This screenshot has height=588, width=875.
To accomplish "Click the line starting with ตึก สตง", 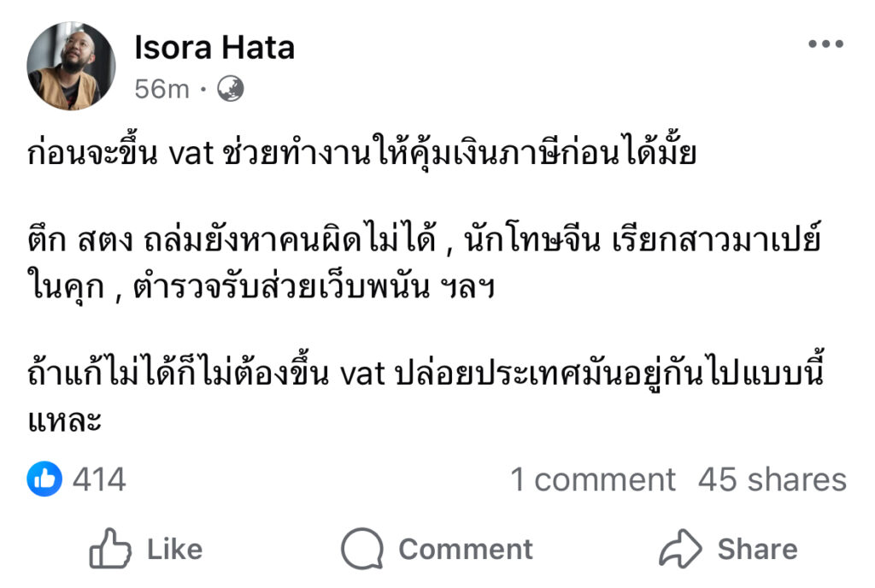I will [424, 243].
